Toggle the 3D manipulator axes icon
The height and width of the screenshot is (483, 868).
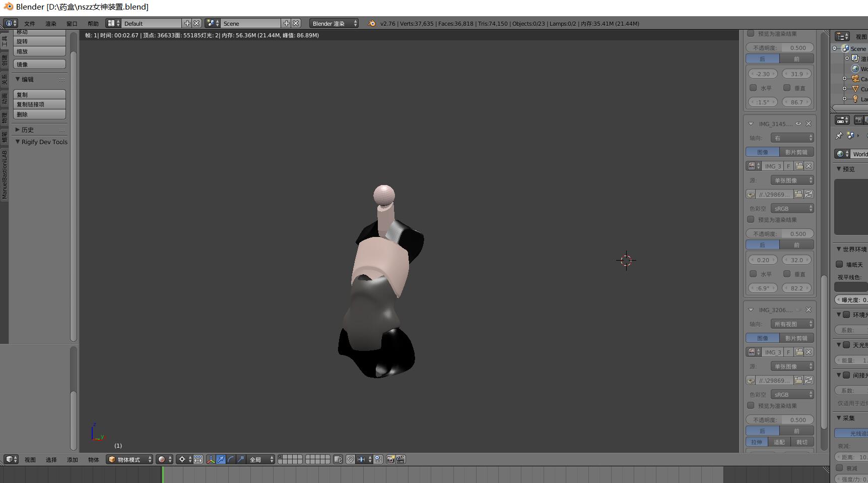click(211, 459)
